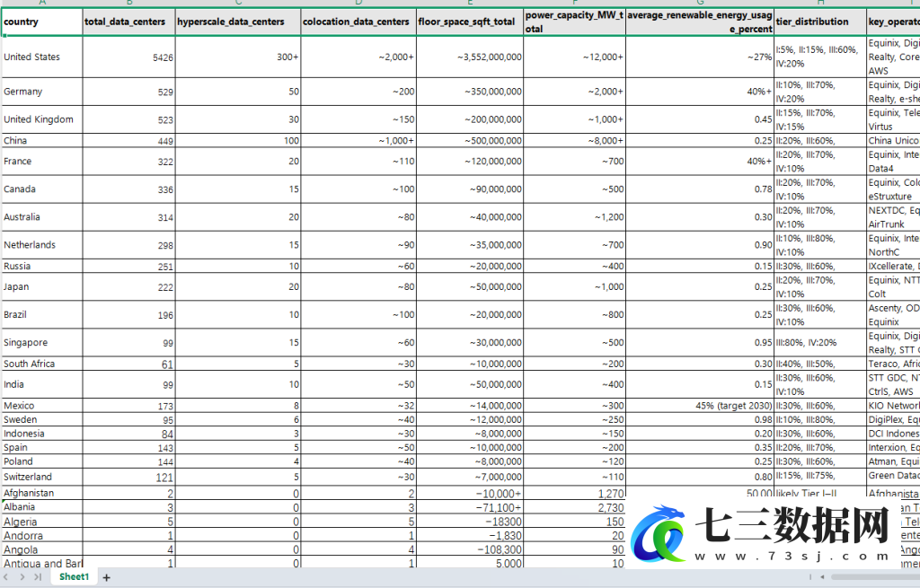Click the 5426 total data centers cell
The height and width of the screenshot is (588, 920).
129,57
